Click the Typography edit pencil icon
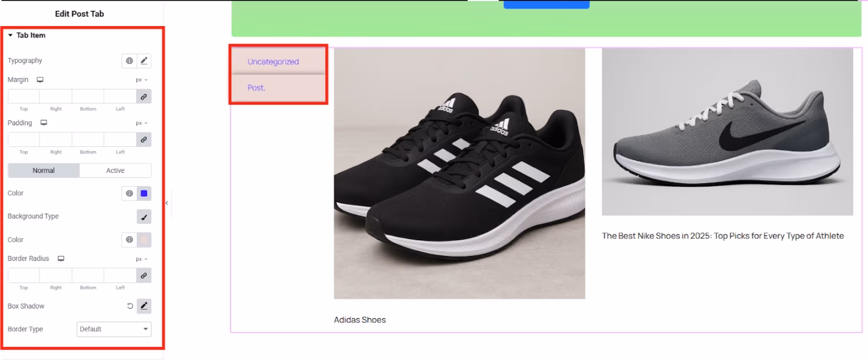868x360 pixels. pyautogui.click(x=144, y=60)
